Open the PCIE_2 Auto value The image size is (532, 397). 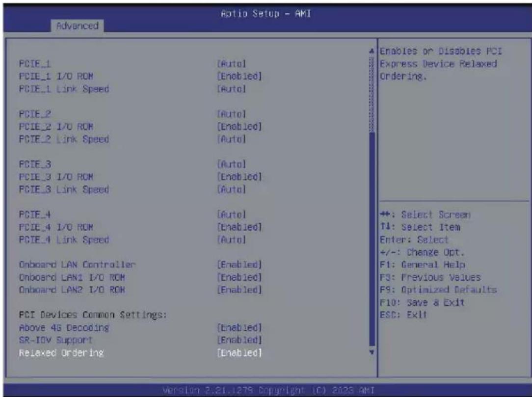(x=231, y=114)
